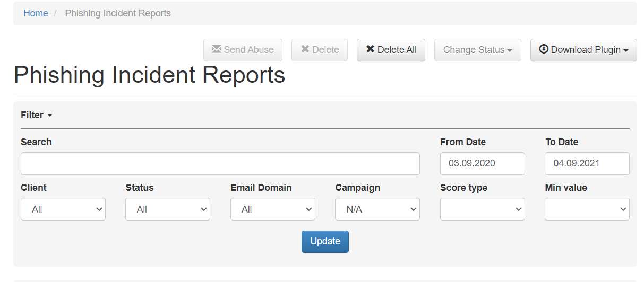Click the blue Update button
The height and width of the screenshot is (282, 644).
point(325,242)
